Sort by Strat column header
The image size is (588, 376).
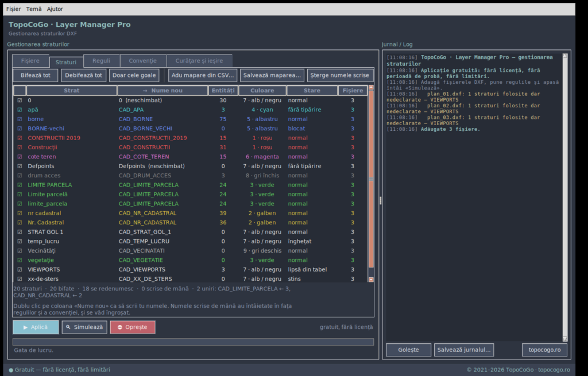[x=72, y=91]
